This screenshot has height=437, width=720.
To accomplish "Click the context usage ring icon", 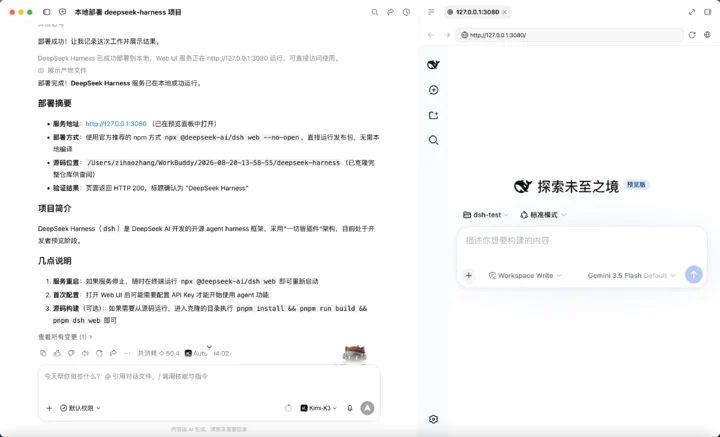I will pyautogui.click(x=288, y=408).
